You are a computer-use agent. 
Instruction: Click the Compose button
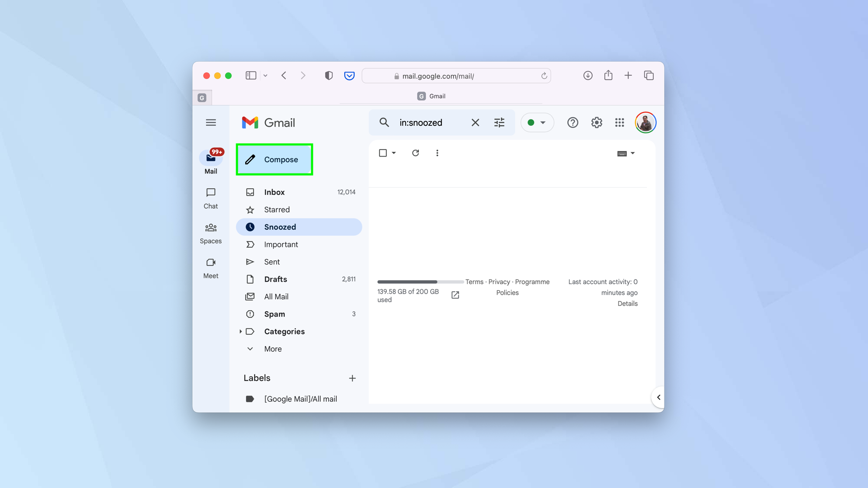tap(275, 159)
